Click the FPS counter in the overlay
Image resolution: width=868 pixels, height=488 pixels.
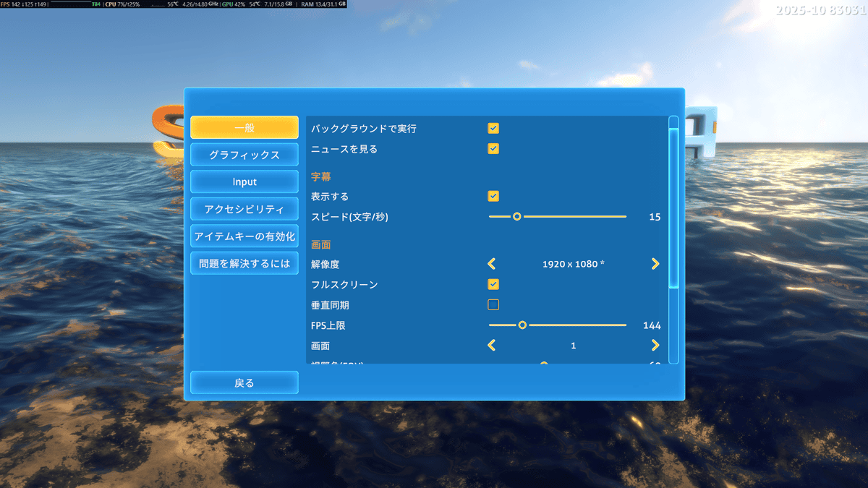(24, 4)
